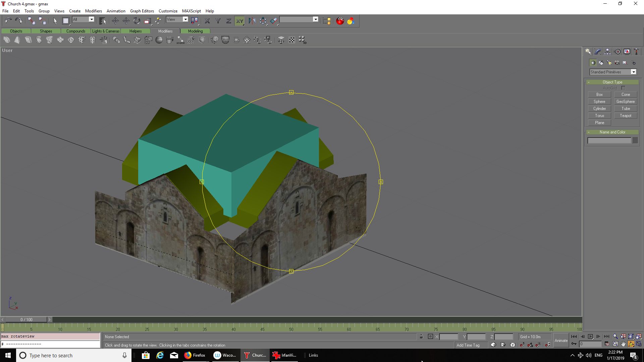Click the Mirror Selected Objects icon
The image size is (644, 362).
tap(252, 21)
